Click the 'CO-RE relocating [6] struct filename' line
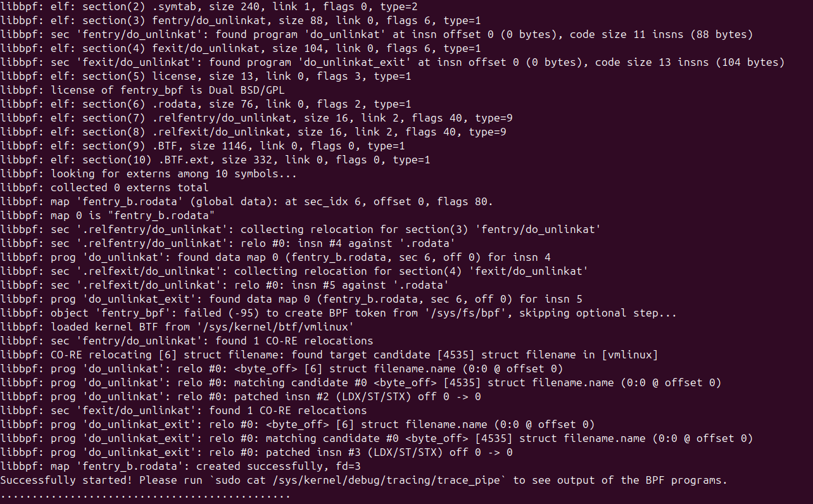The image size is (813, 504). (x=329, y=355)
